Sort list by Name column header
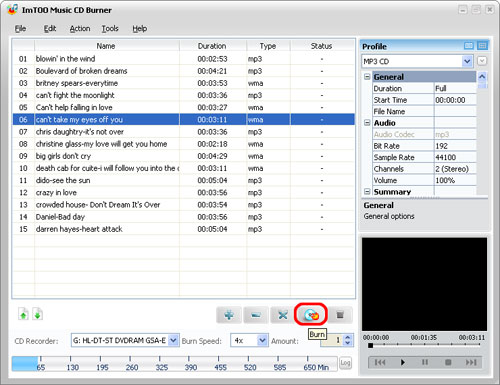The height and width of the screenshot is (385, 500). click(107, 46)
